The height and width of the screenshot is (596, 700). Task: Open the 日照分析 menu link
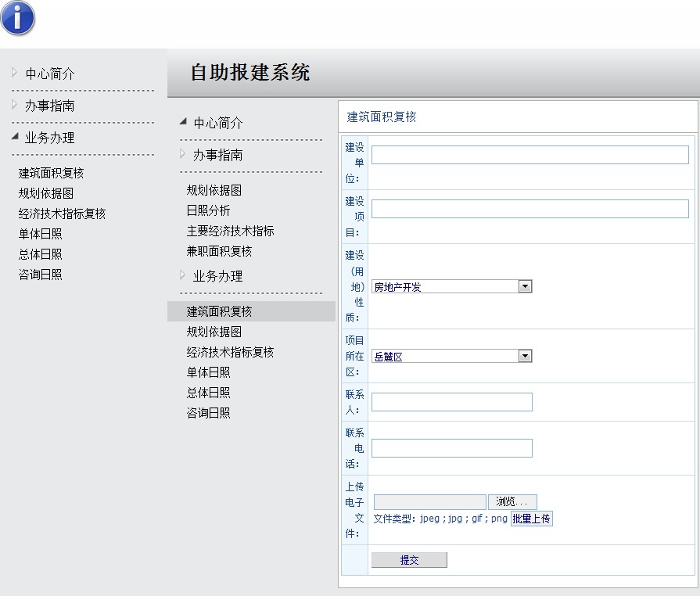coord(208,210)
